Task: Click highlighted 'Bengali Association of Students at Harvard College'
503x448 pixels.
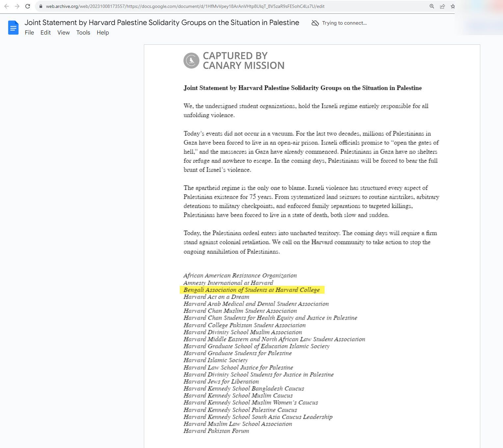Action: point(252,290)
